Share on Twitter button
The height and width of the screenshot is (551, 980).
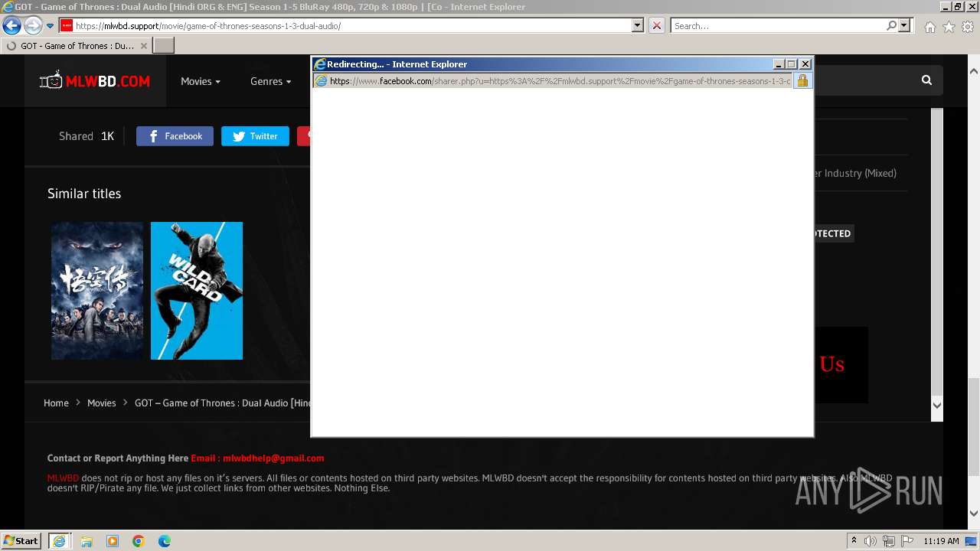coord(255,136)
